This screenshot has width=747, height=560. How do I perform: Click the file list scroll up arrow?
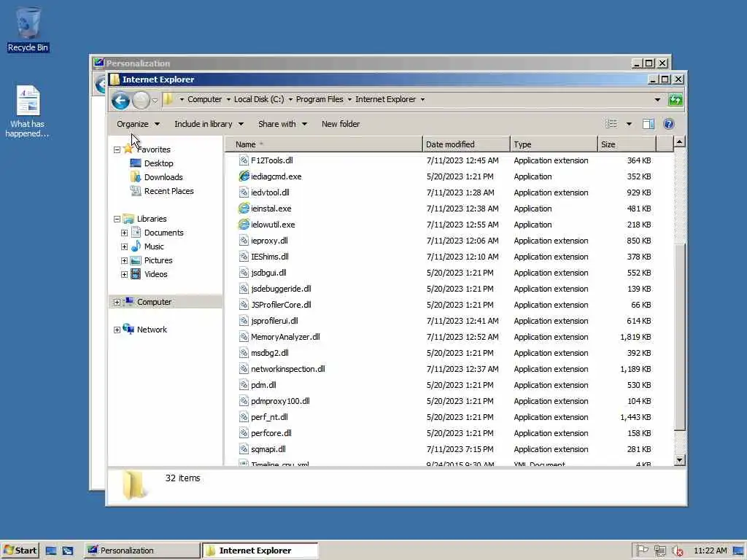(x=680, y=141)
